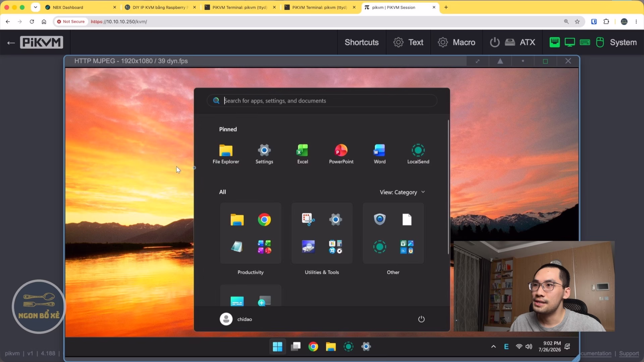Launch PowerPoint from pinned apps
Image resolution: width=644 pixels, height=362 pixels.
click(x=341, y=154)
